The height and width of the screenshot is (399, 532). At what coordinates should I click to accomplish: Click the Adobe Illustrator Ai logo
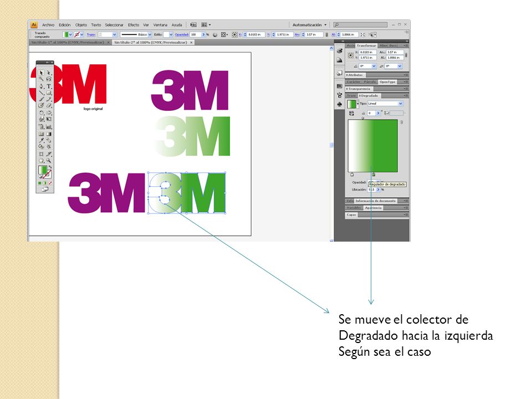(34, 25)
